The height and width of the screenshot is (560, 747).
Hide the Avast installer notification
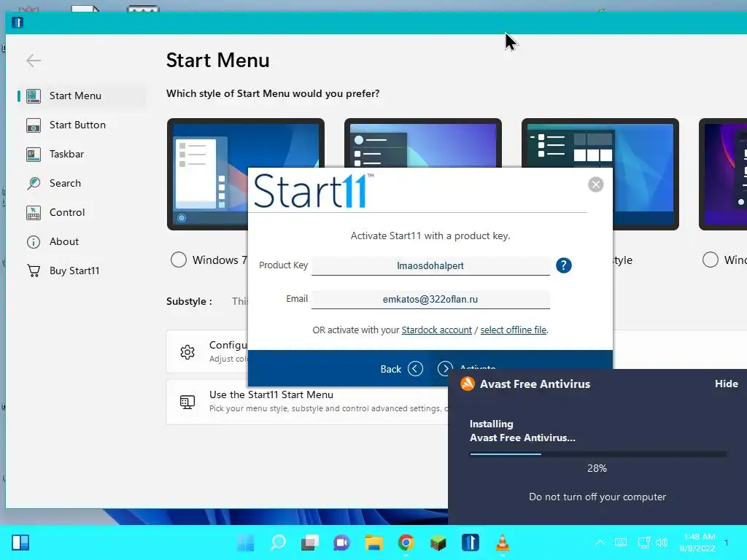coord(726,384)
